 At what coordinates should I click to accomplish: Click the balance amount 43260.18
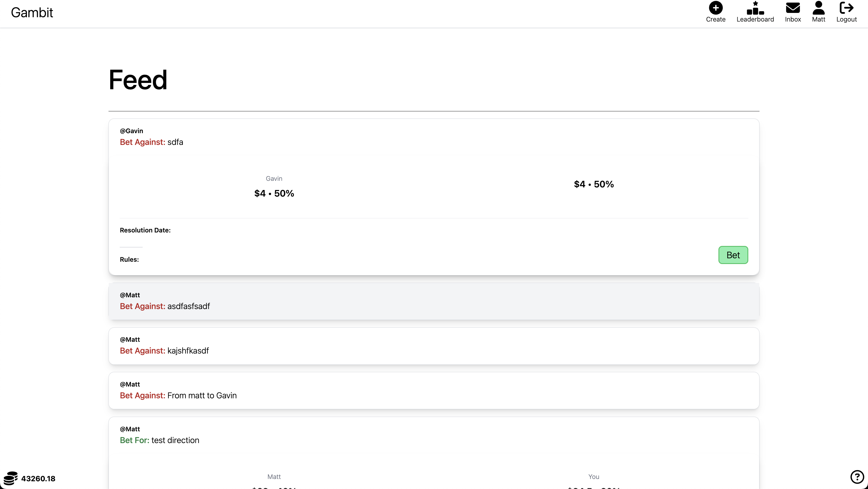[x=38, y=478]
